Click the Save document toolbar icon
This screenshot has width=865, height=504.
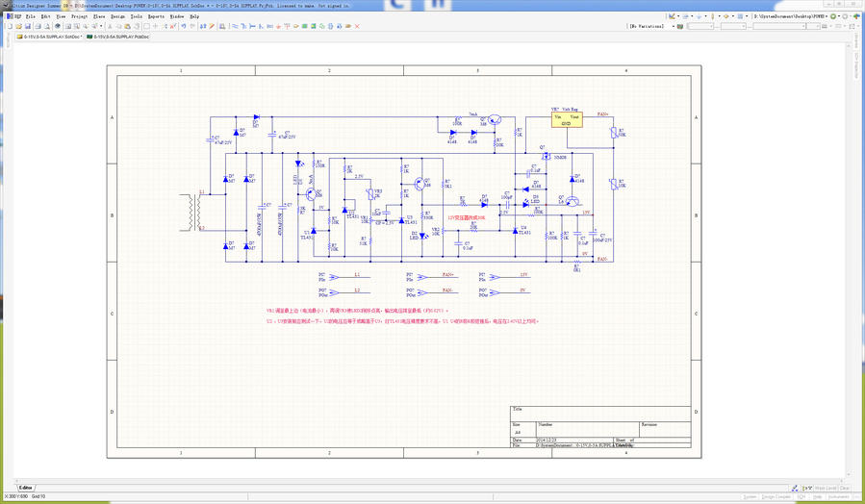[x=28, y=26]
